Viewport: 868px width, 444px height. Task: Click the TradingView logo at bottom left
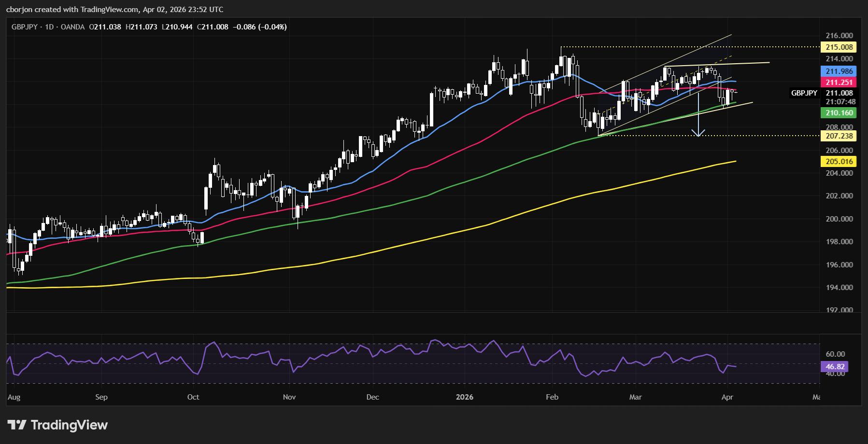click(x=57, y=425)
